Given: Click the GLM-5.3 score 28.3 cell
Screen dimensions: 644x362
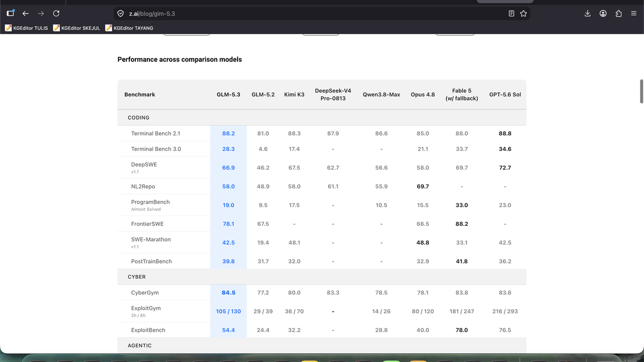Looking at the screenshot, I should (x=228, y=149).
